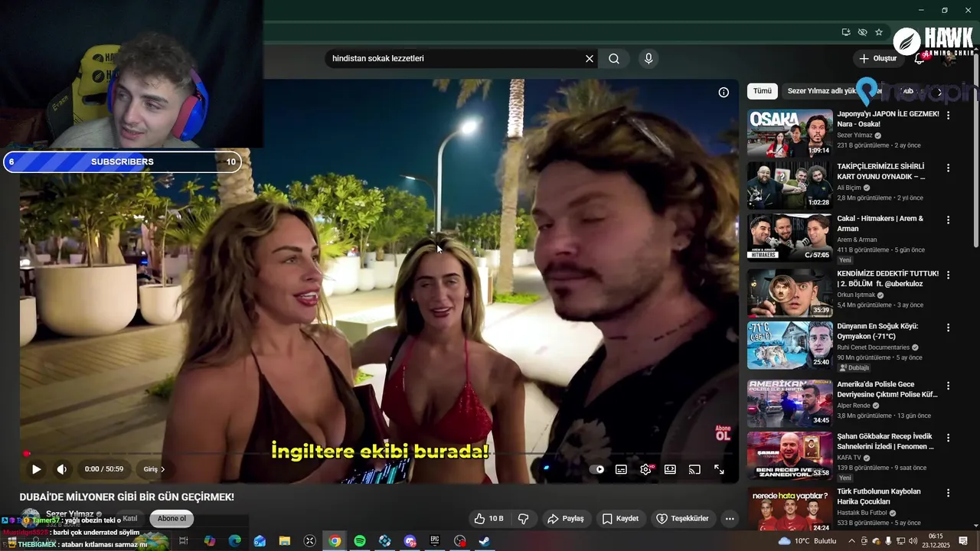Enter fullscreen with the player icon
Screen dimensions: 980x551
tap(719, 469)
